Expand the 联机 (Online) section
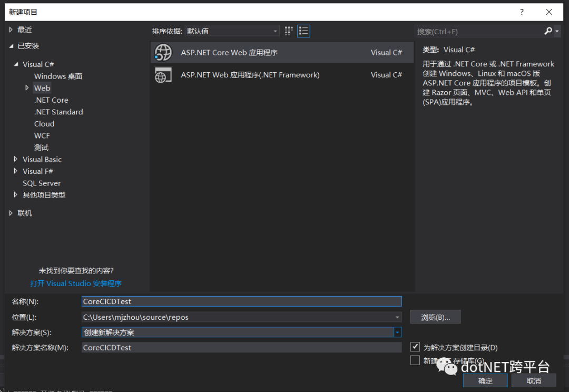This screenshot has height=392, width=569. 11,213
